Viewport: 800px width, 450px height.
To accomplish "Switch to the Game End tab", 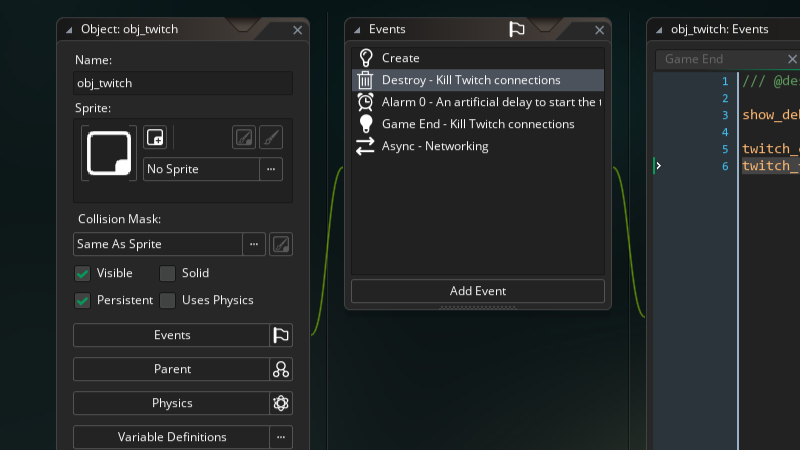I will pyautogui.click(x=694, y=59).
